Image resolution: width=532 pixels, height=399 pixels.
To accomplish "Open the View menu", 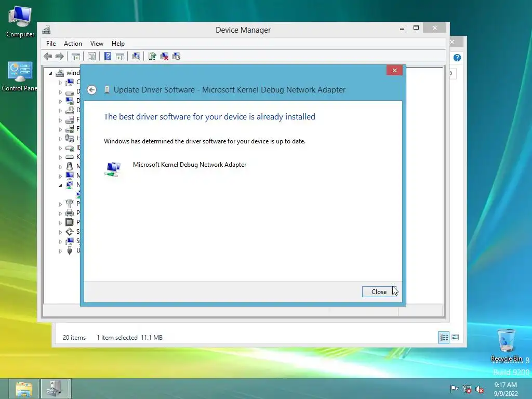I will pyautogui.click(x=97, y=44).
